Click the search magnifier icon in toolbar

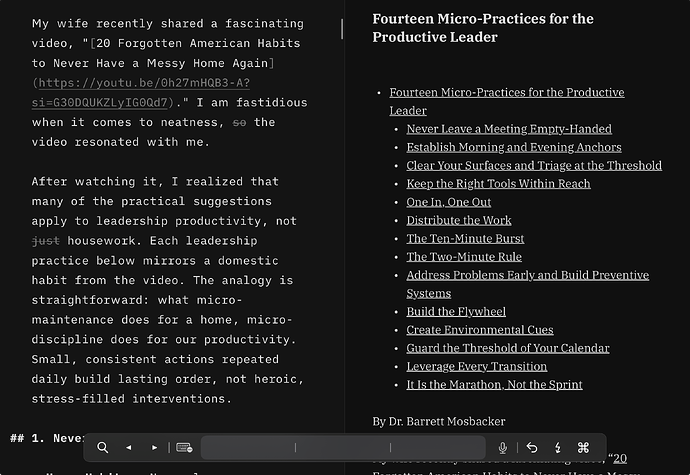click(102, 448)
